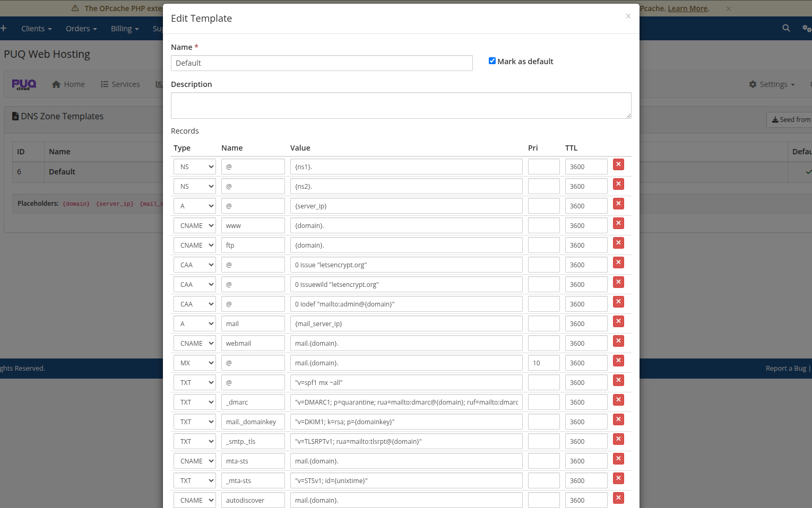Toggle Mark as default checkbox
This screenshot has height=508, width=812.
click(x=492, y=61)
